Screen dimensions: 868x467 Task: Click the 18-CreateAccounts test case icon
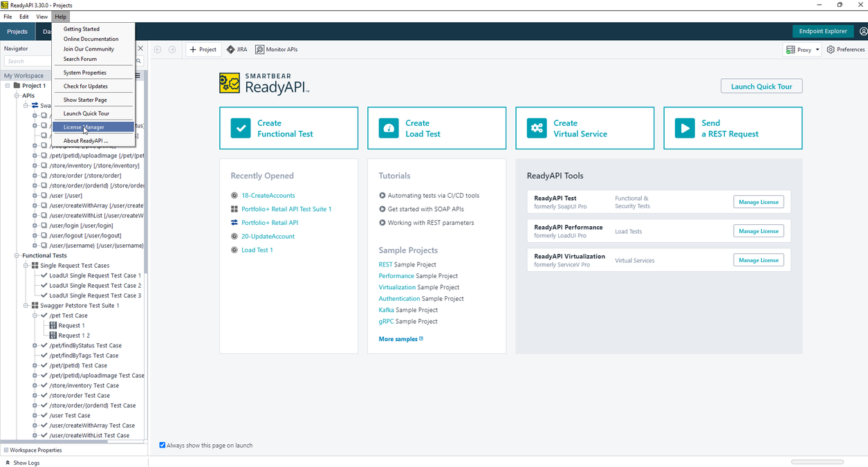(x=234, y=196)
